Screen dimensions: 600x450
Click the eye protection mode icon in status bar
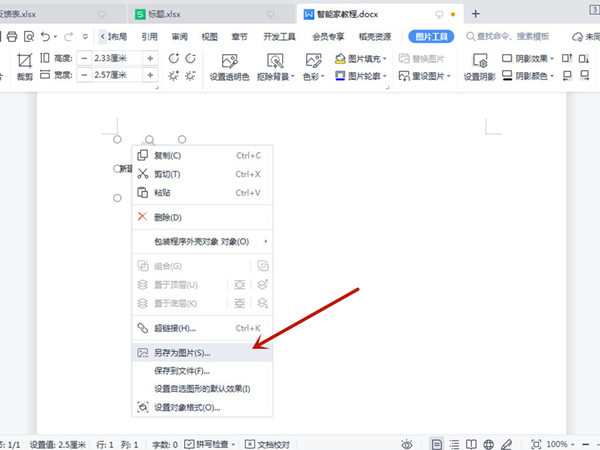(x=407, y=443)
